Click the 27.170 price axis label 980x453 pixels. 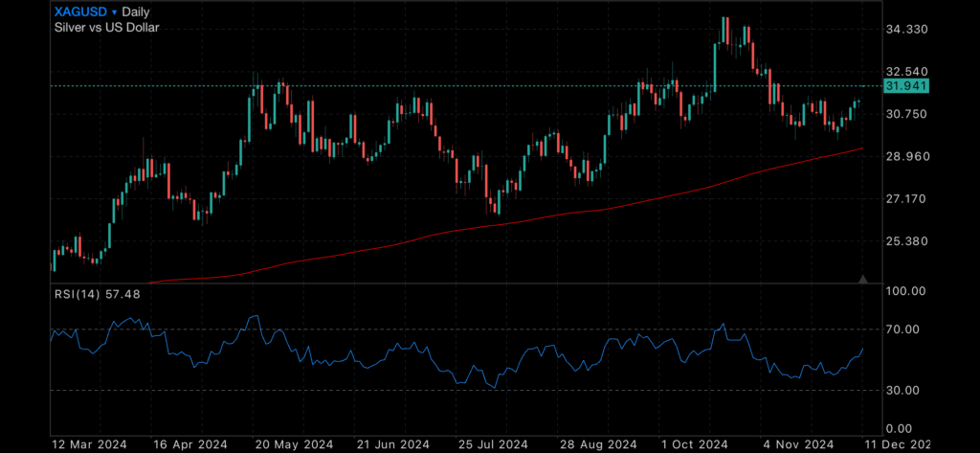(x=907, y=199)
